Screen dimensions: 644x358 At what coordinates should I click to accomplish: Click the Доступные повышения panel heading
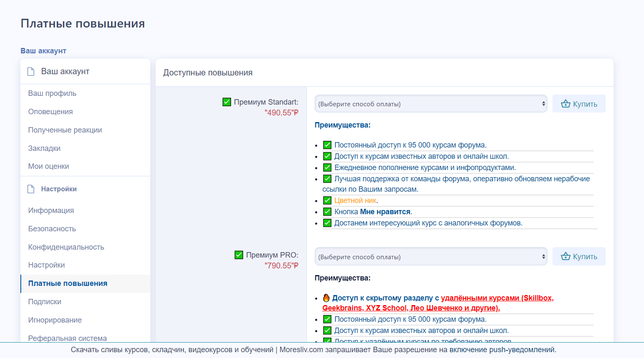[208, 73]
